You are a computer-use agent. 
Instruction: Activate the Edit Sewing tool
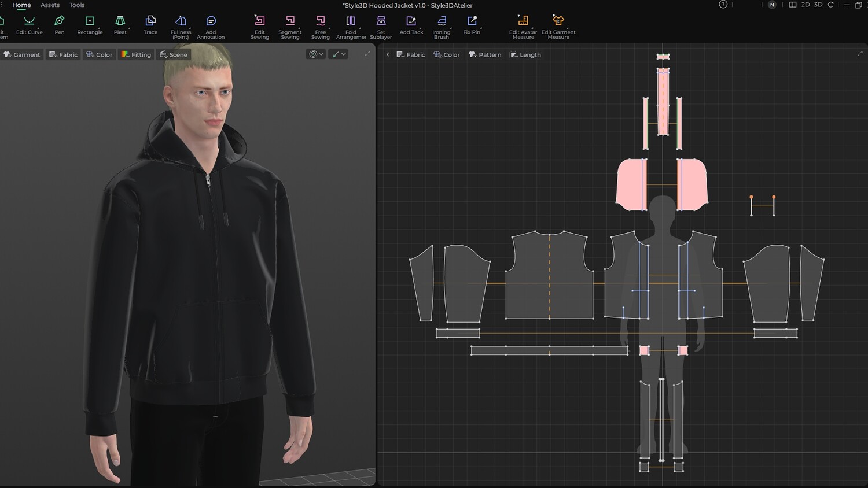click(x=260, y=27)
